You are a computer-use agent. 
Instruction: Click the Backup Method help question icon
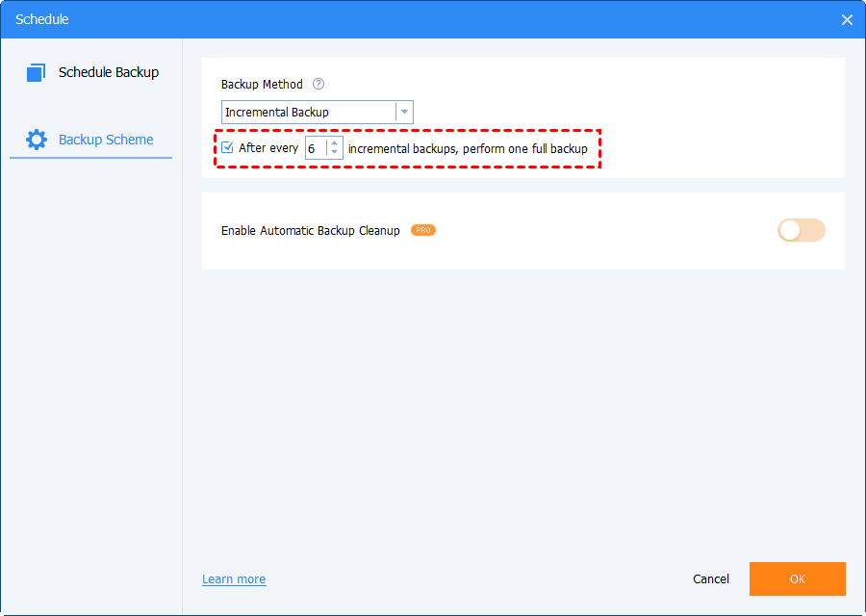click(x=318, y=84)
